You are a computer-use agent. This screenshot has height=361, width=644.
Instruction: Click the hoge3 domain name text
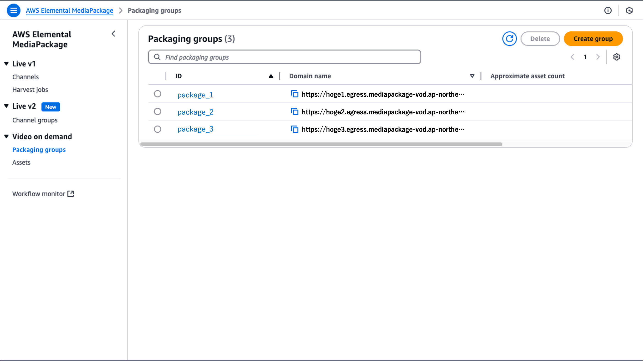tap(383, 129)
